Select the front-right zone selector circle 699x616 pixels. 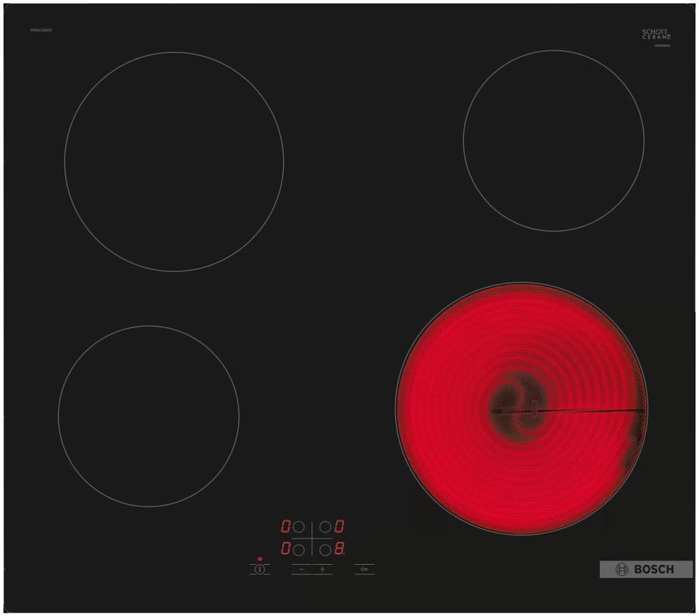pos(326,550)
